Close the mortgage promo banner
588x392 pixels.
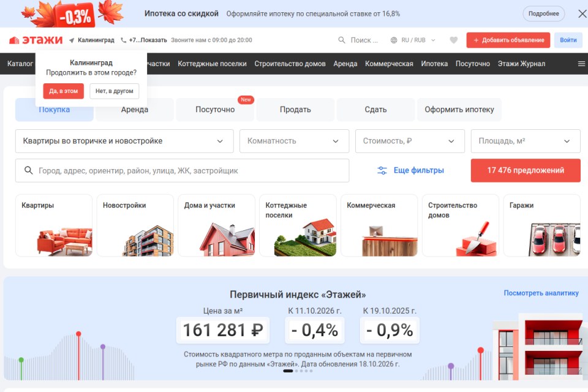582,14
